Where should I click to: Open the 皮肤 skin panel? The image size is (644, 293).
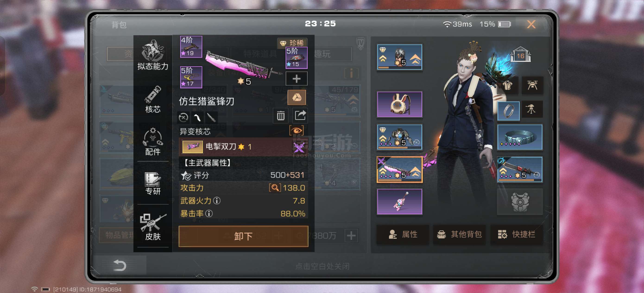coord(153,227)
